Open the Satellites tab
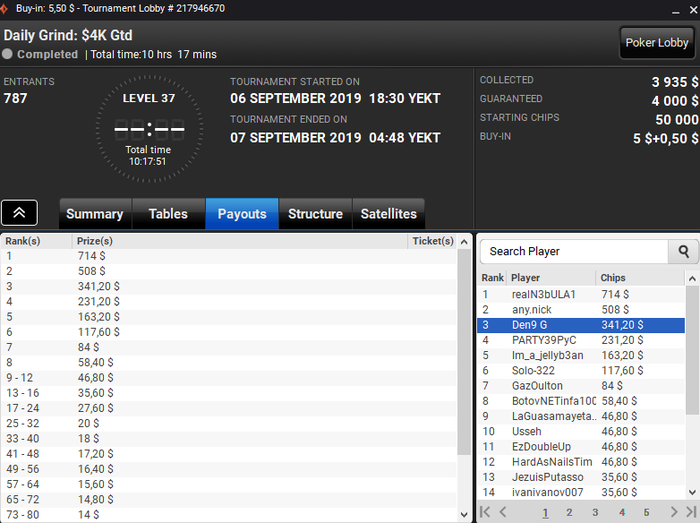 388,214
